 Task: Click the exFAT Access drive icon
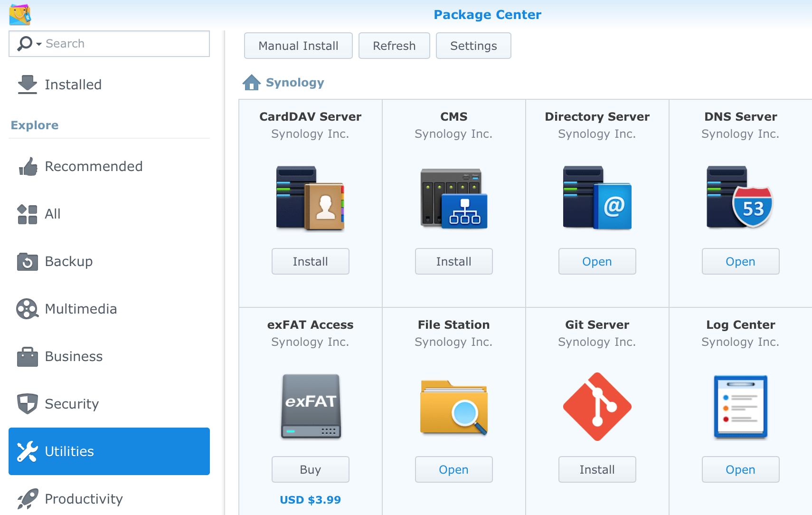(311, 406)
